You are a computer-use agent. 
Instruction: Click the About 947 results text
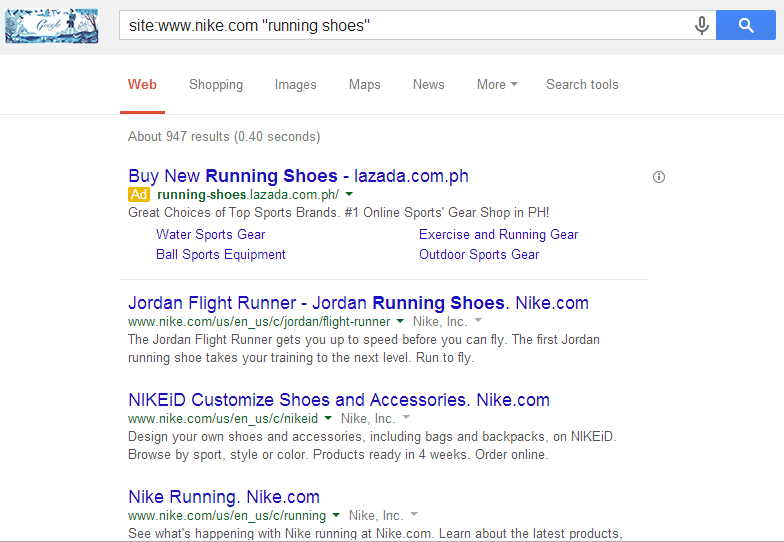(x=224, y=136)
